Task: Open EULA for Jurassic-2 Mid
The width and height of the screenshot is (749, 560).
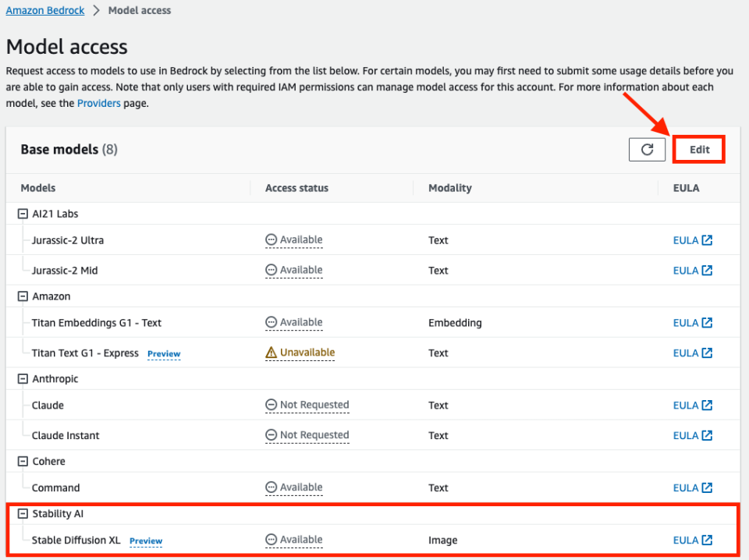Action: (x=692, y=271)
